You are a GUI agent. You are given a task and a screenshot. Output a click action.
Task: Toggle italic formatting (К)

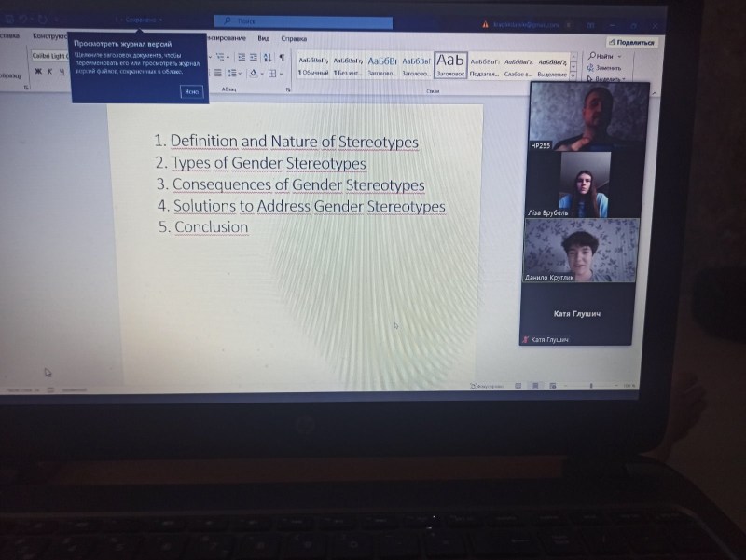(49, 71)
